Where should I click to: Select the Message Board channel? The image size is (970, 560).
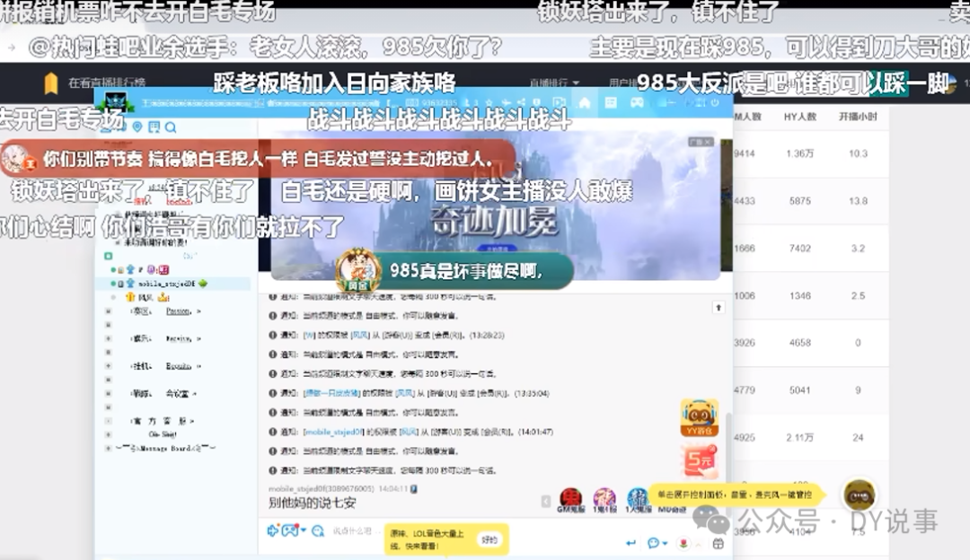166,448
